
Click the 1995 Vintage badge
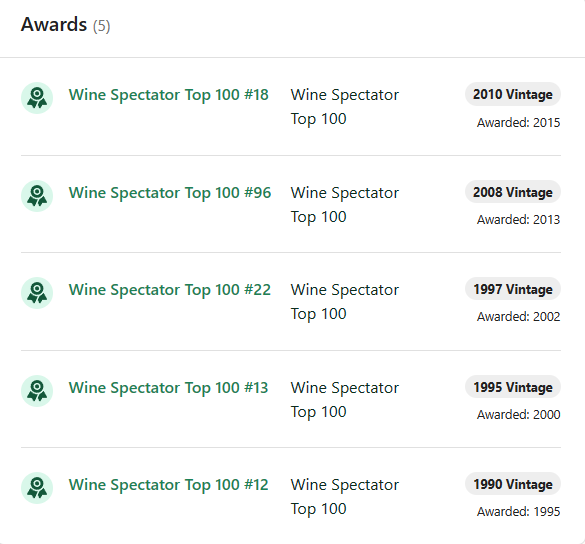coord(513,387)
